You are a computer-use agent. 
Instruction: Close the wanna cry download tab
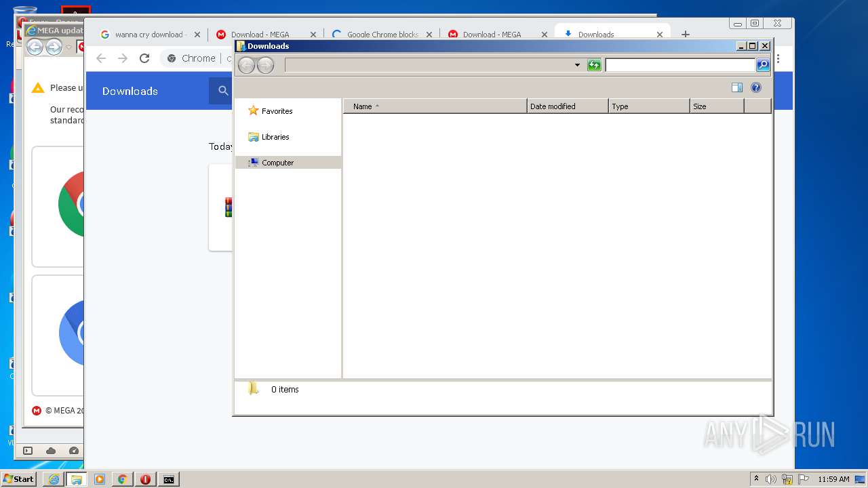coord(197,35)
